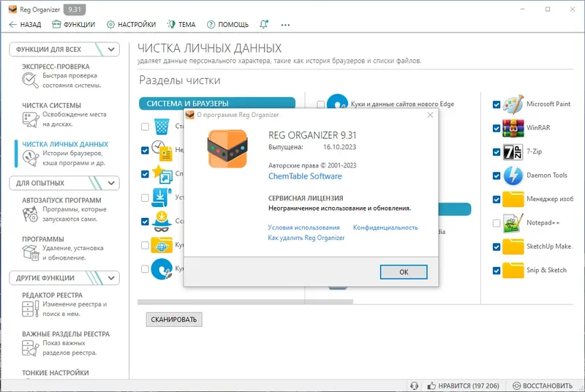
Task: Uncheck the image manager Менеджер изоб checkbox
Action: pyautogui.click(x=497, y=199)
